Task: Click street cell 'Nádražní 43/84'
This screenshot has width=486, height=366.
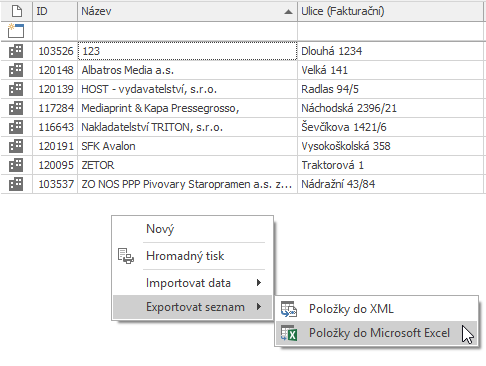Action: point(390,184)
